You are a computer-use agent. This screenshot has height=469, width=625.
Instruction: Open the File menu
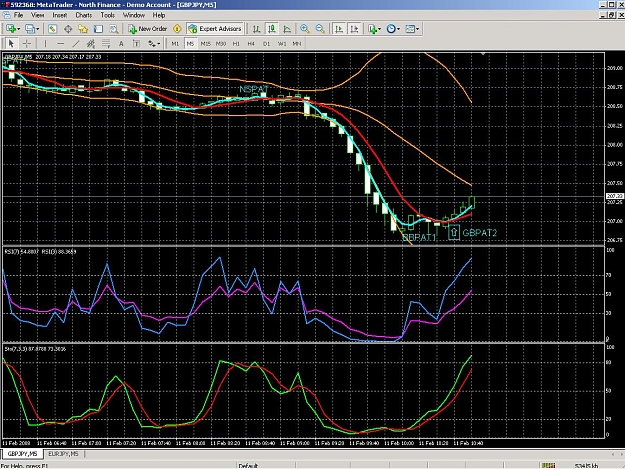pos(18,15)
